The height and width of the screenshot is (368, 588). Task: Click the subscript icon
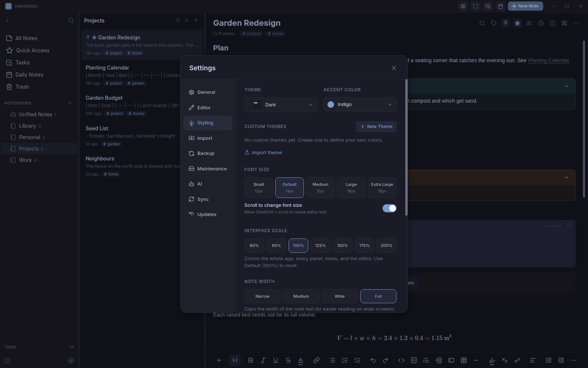point(505,360)
